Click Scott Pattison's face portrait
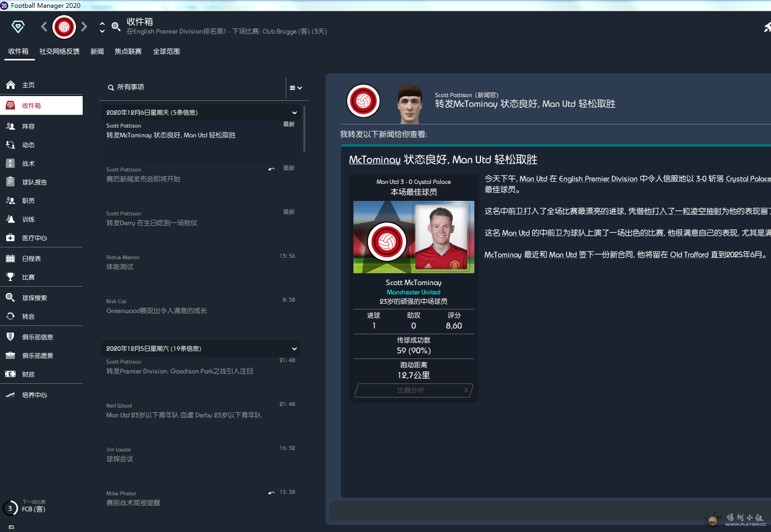The height and width of the screenshot is (532, 771). click(410, 104)
